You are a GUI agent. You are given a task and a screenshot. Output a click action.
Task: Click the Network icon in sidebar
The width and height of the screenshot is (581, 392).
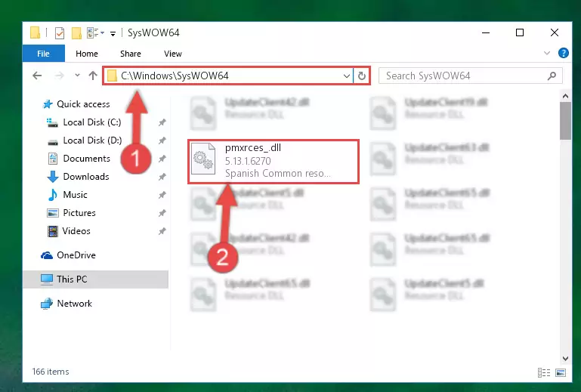(x=47, y=304)
